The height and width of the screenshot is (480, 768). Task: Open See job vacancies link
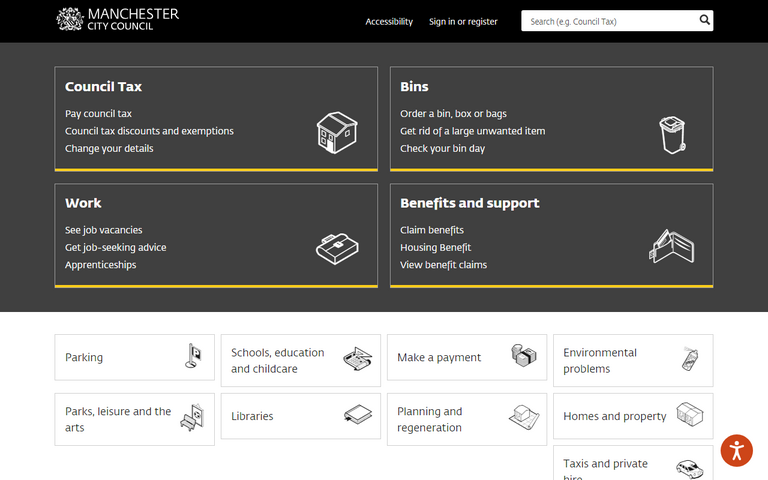(103, 230)
